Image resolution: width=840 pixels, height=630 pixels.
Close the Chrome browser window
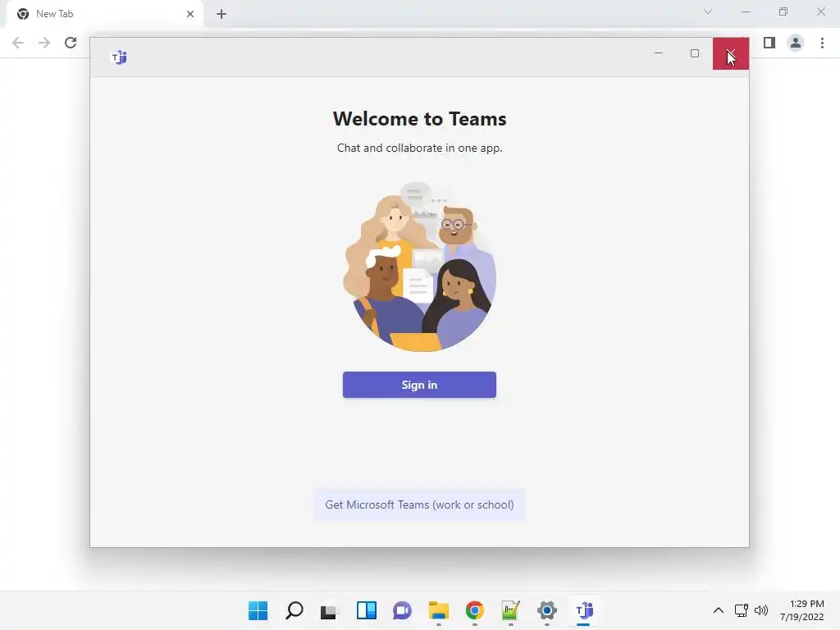(820, 11)
